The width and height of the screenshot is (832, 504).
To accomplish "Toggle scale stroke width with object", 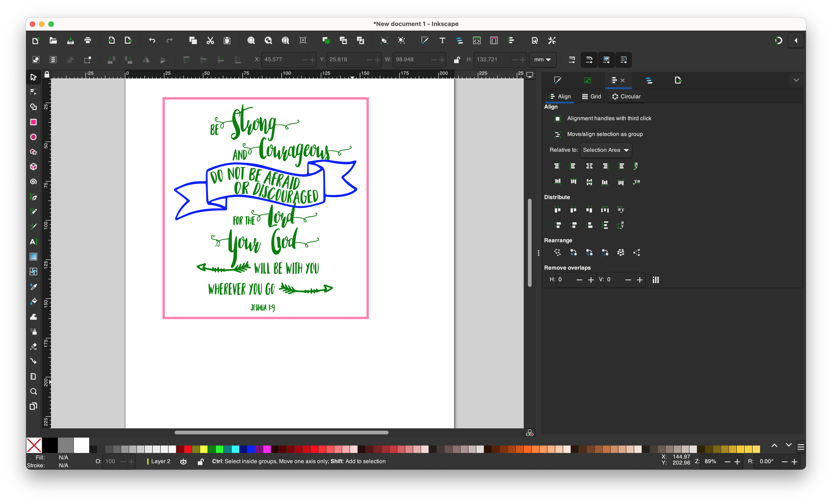I will click(x=572, y=60).
